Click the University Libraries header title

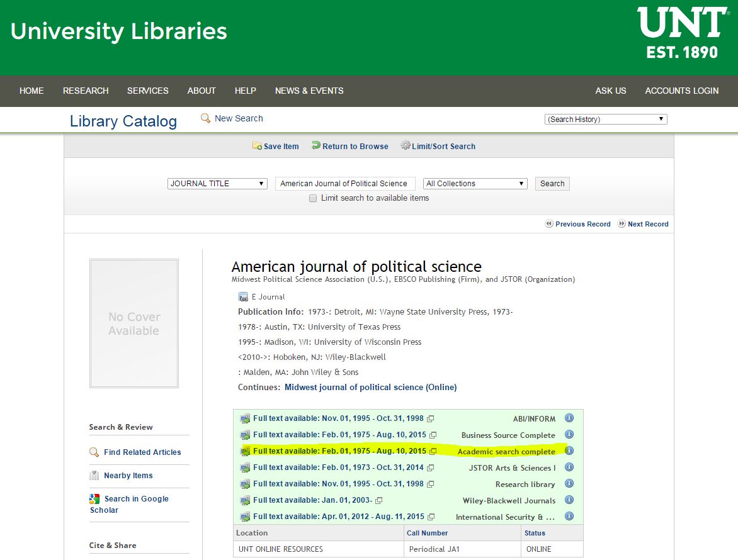[118, 31]
